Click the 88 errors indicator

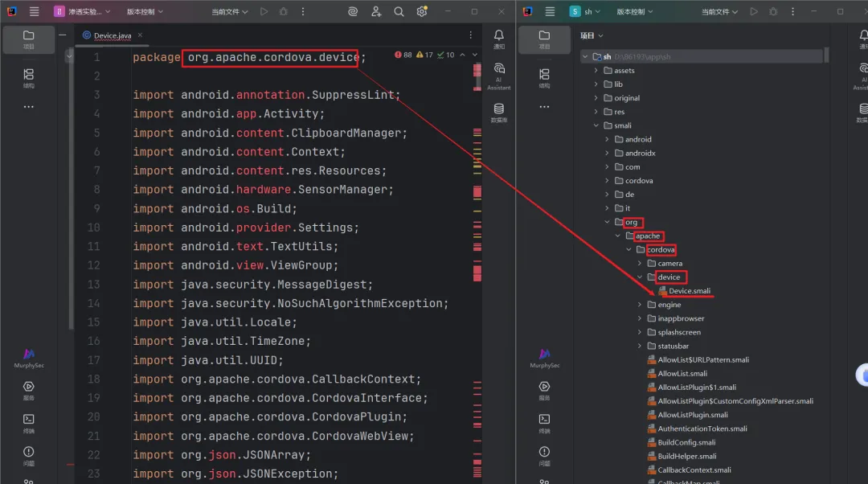[x=403, y=55]
